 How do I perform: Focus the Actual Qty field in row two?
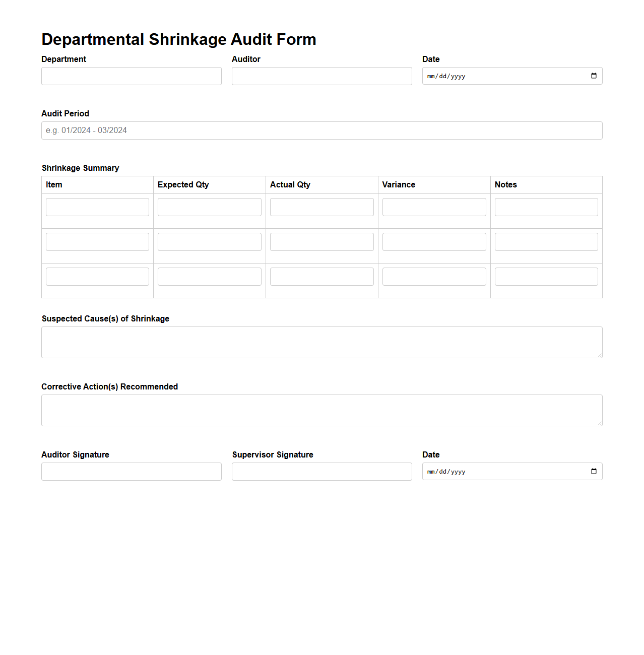point(321,241)
